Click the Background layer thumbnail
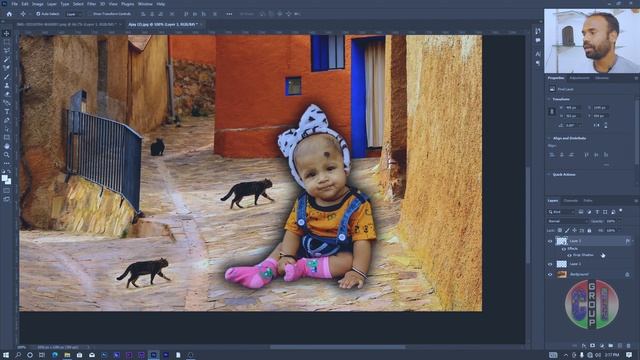This screenshot has height=360, width=640. [562, 275]
